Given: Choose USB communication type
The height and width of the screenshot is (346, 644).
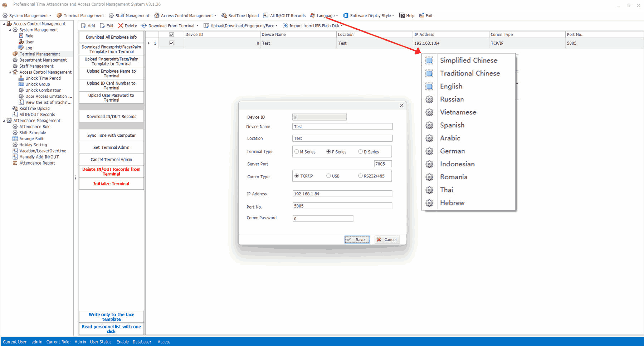Looking at the screenshot, I should click(x=328, y=176).
